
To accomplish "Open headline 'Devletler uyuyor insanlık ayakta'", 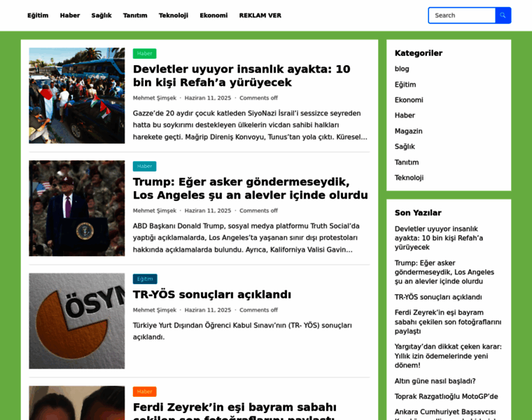I will coord(241,76).
